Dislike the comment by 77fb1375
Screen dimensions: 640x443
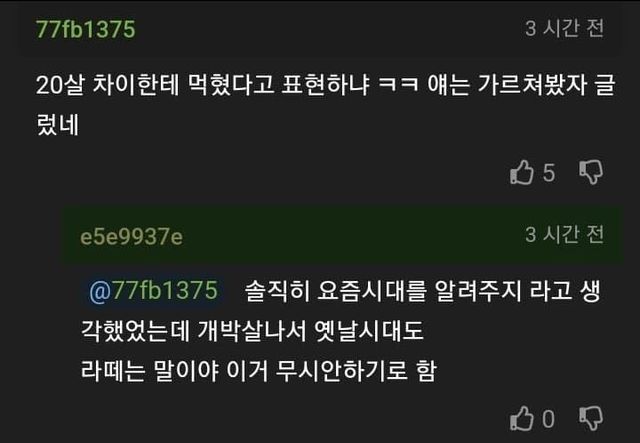point(591,173)
